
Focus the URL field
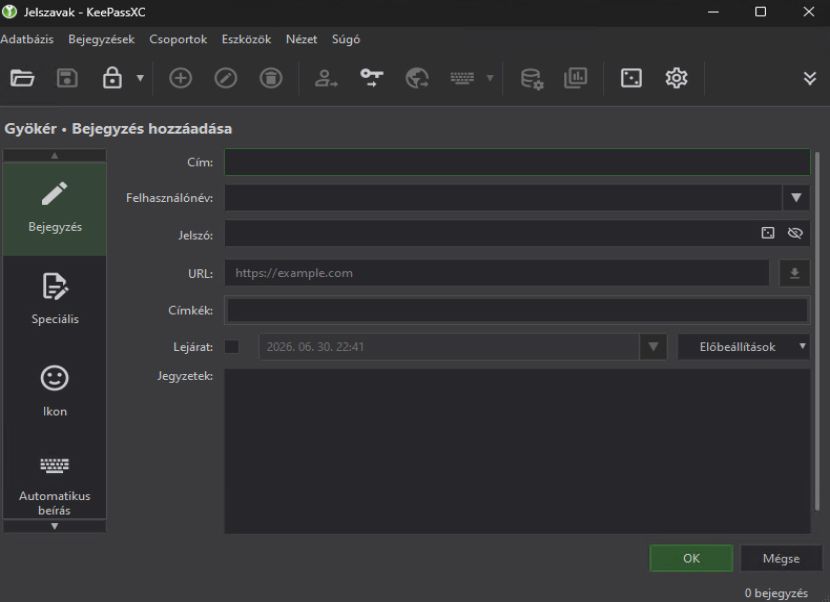coord(497,273)
